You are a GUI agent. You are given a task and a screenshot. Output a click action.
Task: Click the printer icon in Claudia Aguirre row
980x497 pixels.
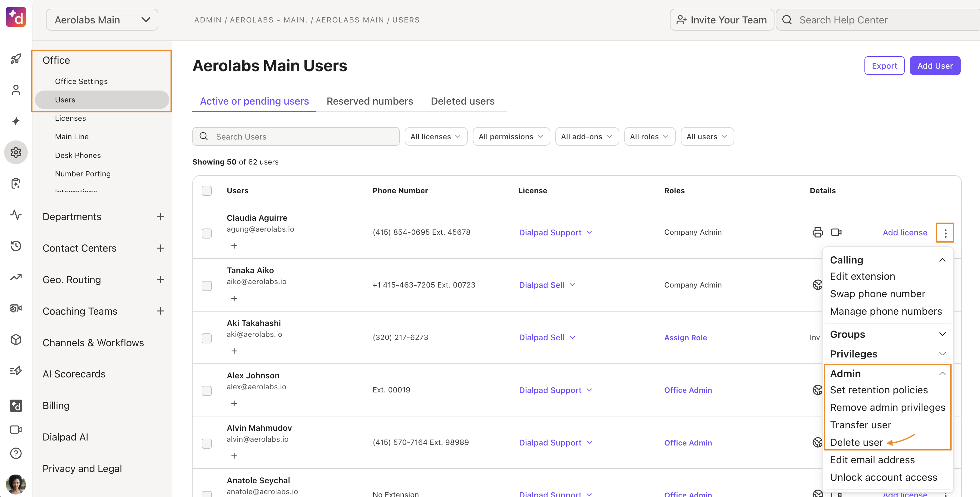tap(818, 232)
